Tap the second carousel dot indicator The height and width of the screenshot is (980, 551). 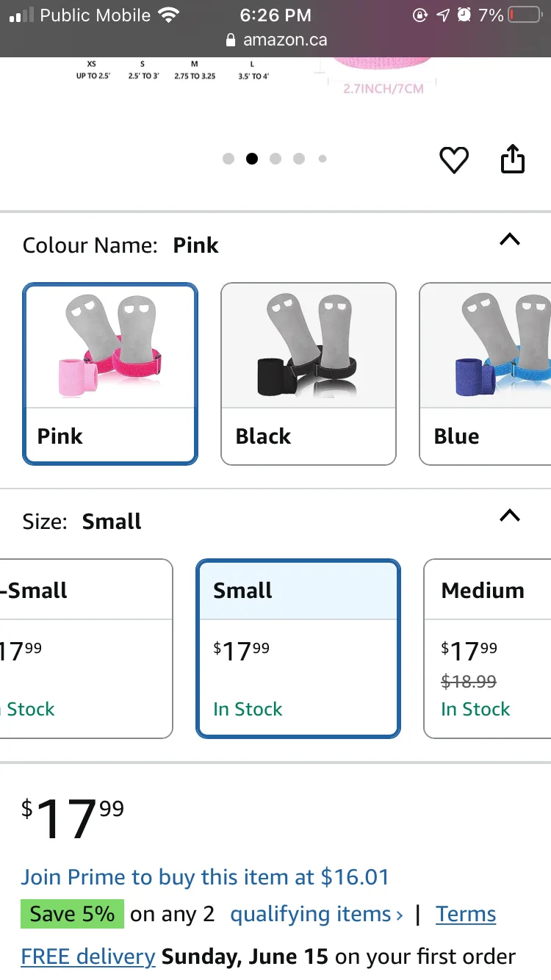(252, 159)
